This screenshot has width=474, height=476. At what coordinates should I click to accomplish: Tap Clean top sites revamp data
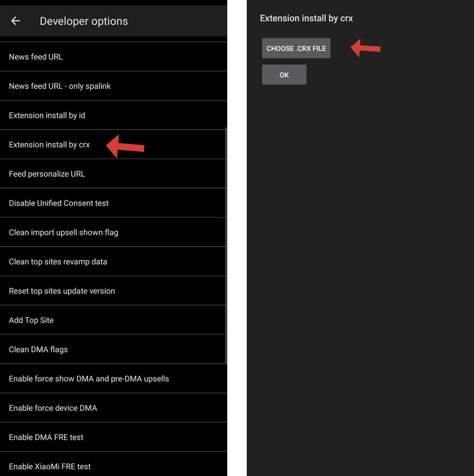point(113,261)
